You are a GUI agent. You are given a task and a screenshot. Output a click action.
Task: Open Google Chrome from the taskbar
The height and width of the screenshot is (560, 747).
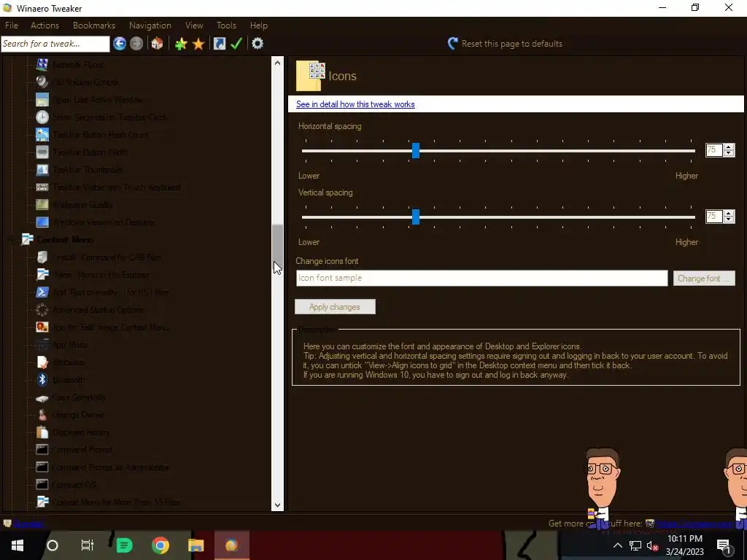pos(160,545)
